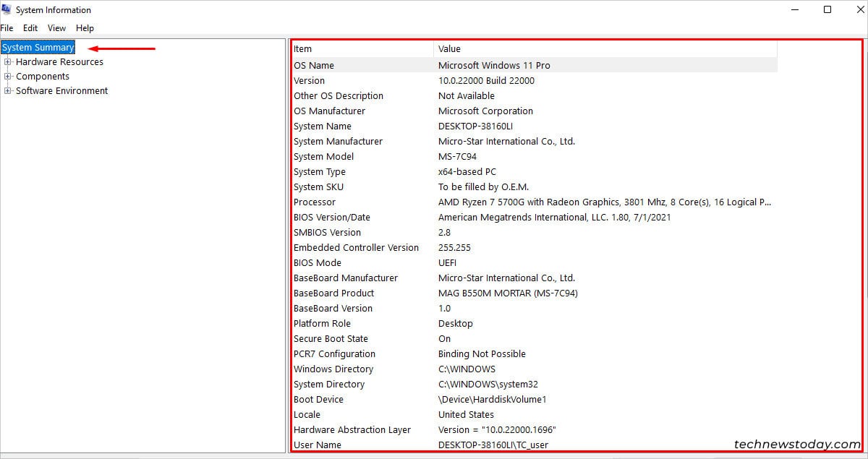Select the Hardware Resources tree item
This screenshot has height=459, width=868.
tap(59, 62)
